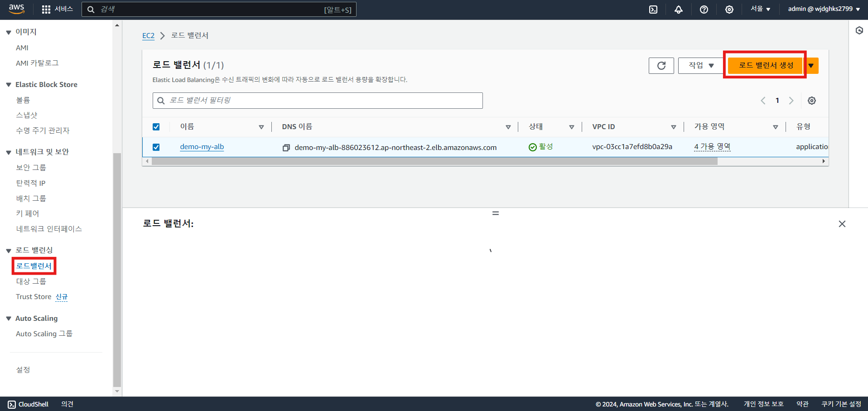This screenshot has width=868, height=411.
Task: Uncheck the demo-my-alb row checkbox
Action: 156,147
